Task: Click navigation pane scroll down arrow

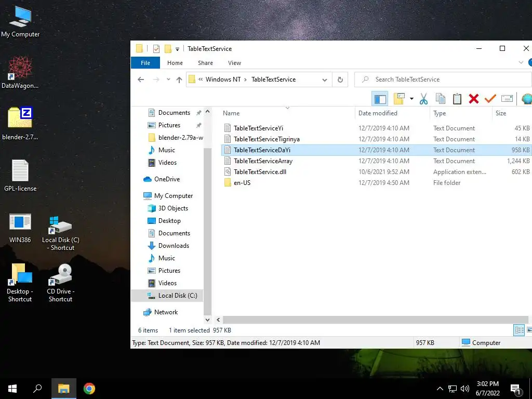Action: point(208,320)
